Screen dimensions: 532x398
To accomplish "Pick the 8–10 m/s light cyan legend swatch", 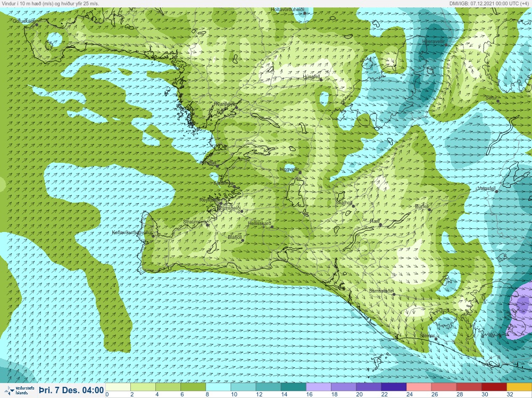I will click(219, 387).
